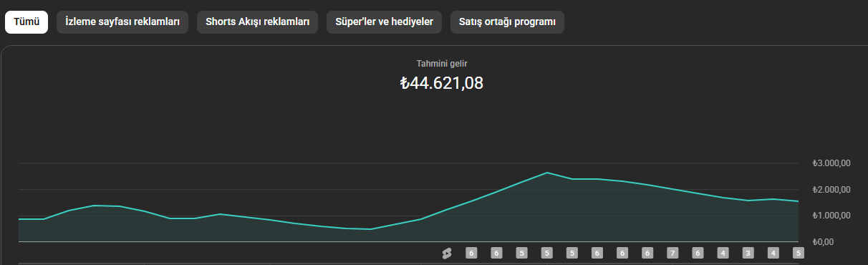Show Süper'ler ve hediyeler revenue
The width and height of the screenshot is (868, 265).
tap(385, 22)
